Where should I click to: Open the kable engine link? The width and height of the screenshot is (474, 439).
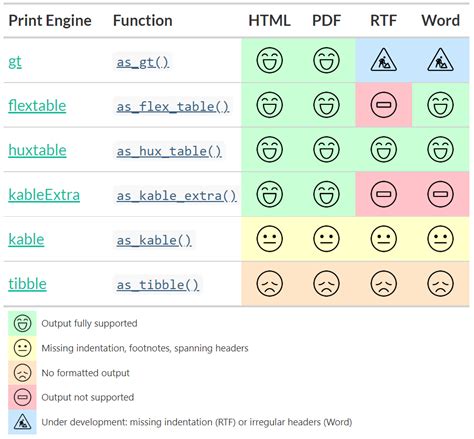(26, 239)
